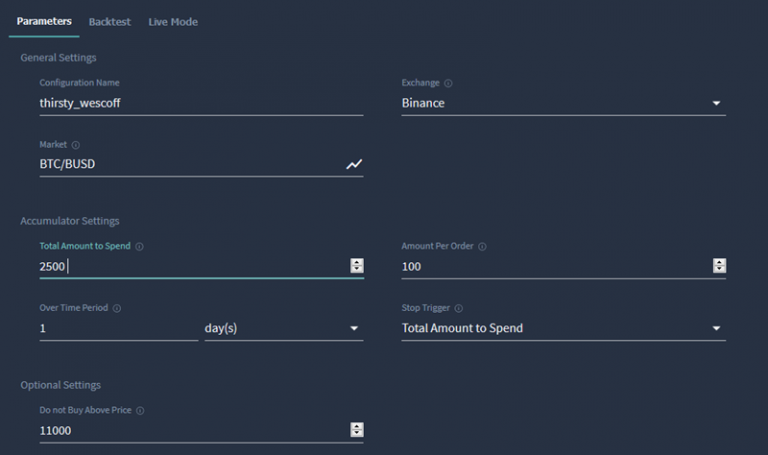Click the Over Time Period info icon
The height and width of the screenshot is (455, 768).
[117, 308]
